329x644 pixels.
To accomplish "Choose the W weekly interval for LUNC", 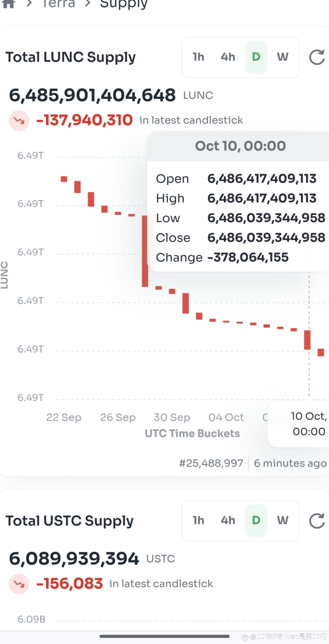I will pyautogui.click(x=282, y=57).
